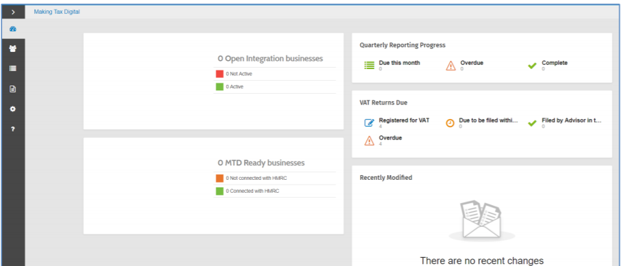644x266 pixels.
Task: Click the empty envelope documents illustration
Action: tap(482, 221)
